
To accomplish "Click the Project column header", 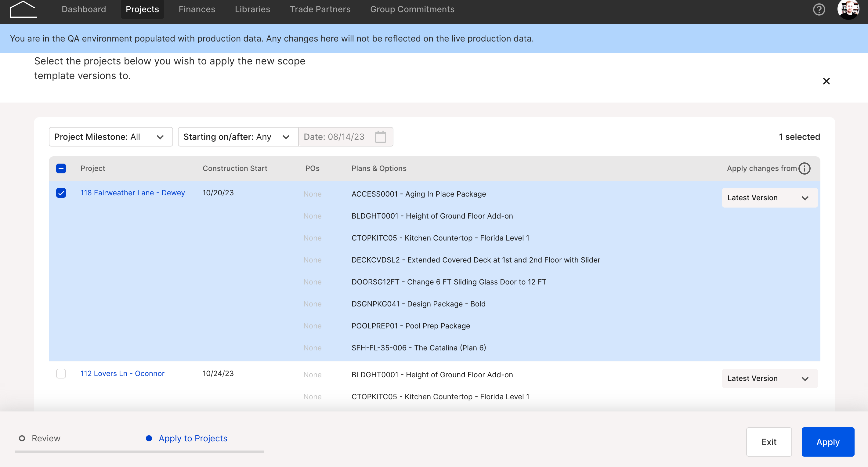I will (93, 168).
